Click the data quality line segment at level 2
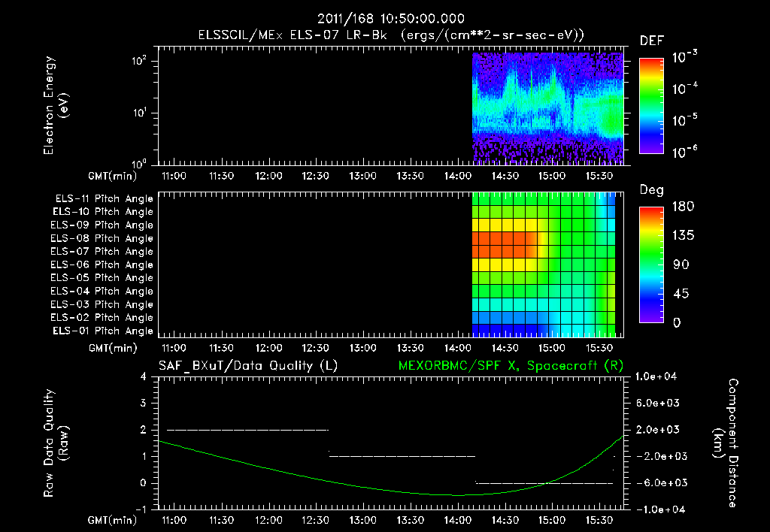The width and height of the screenshot is (770, 532). [x=247, y=430]
